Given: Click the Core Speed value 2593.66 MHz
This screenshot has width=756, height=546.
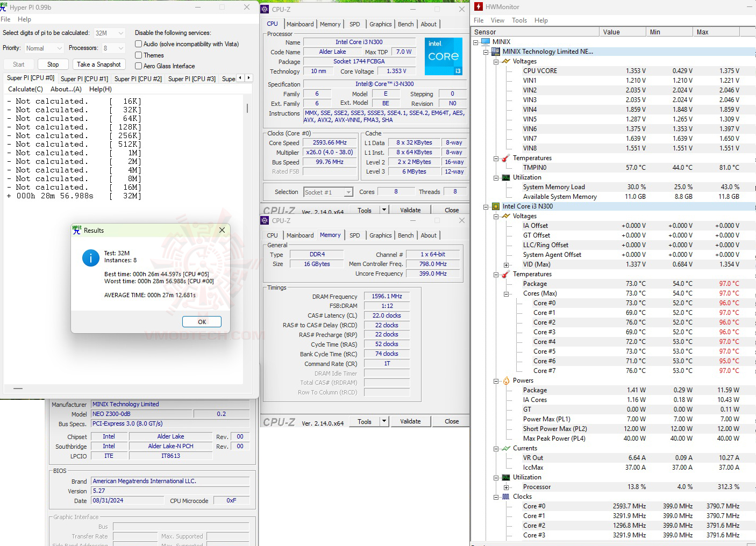Looking at the screenshot, I should coord(330,143).
